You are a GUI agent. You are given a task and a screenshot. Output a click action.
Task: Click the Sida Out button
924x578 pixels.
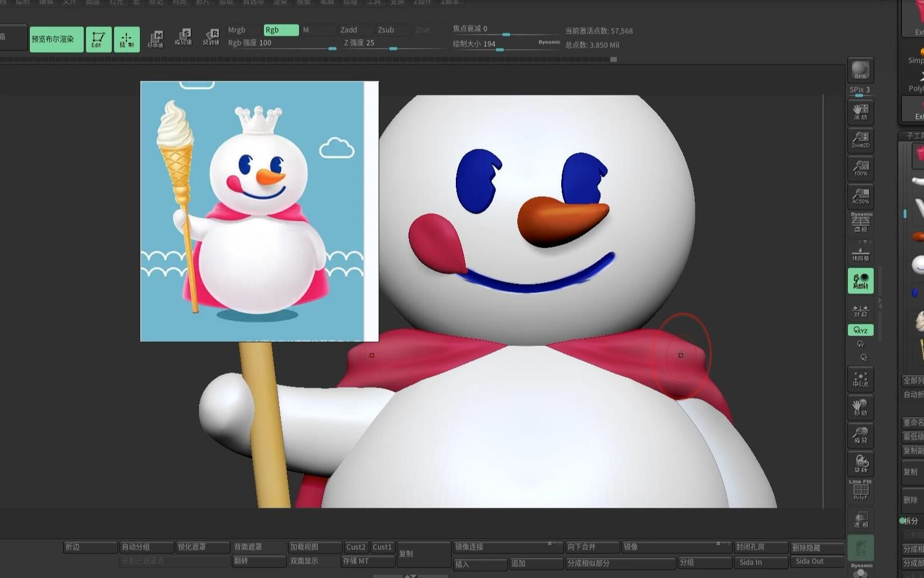coord(817,561)
